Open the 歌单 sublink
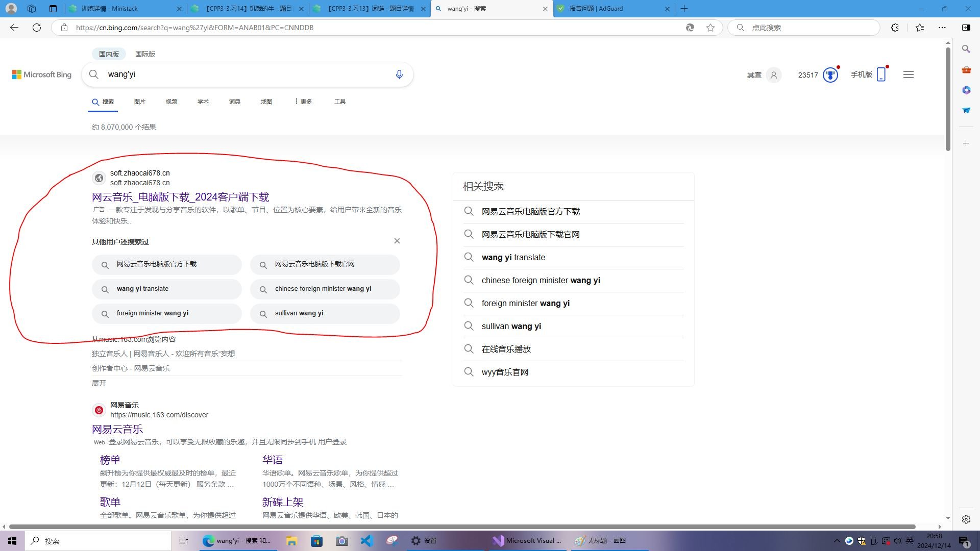 (110, 502)
